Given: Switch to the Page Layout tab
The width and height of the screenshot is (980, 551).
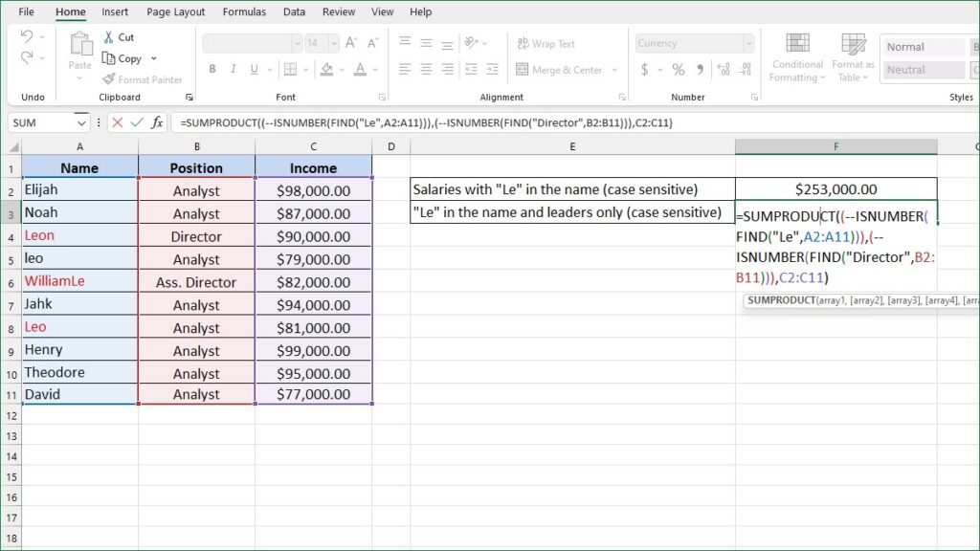Looking at the screenshot, I should pyautogui.click(x=175, y=12).
